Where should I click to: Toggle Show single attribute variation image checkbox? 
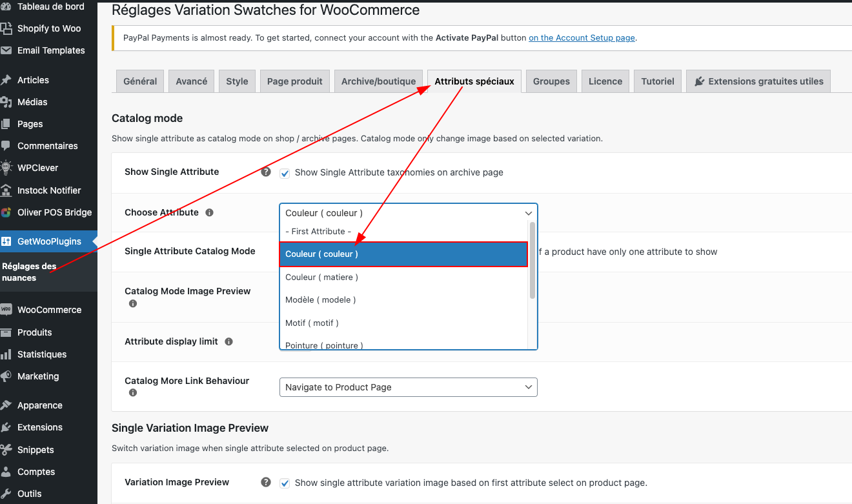point(285,483)
